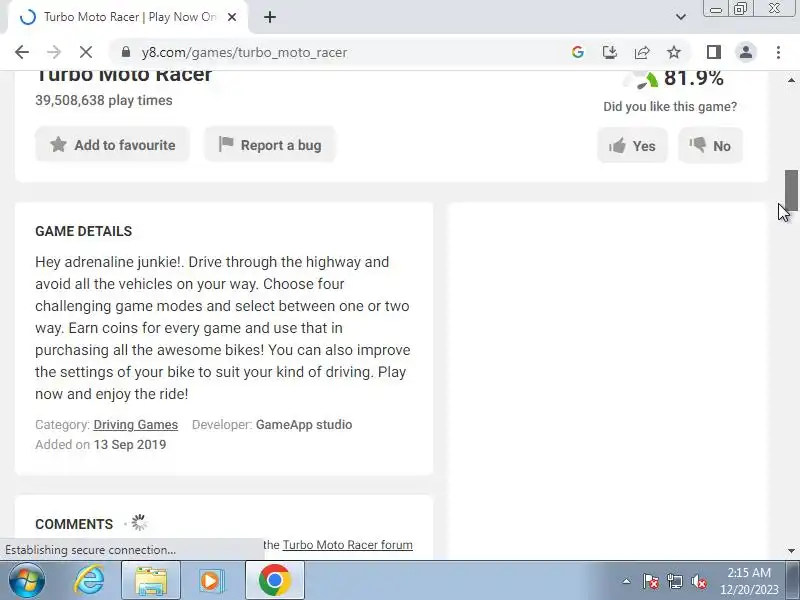This screenshot has width=800, height=600.
Task: Open Chrome's three-dot menu
Action: pos(778,52)
